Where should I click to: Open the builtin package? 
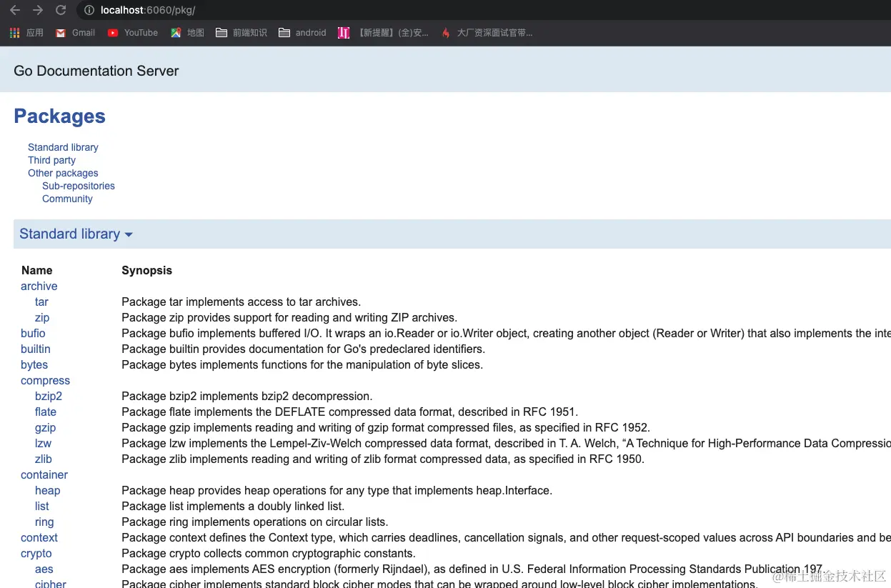point(36,349)
